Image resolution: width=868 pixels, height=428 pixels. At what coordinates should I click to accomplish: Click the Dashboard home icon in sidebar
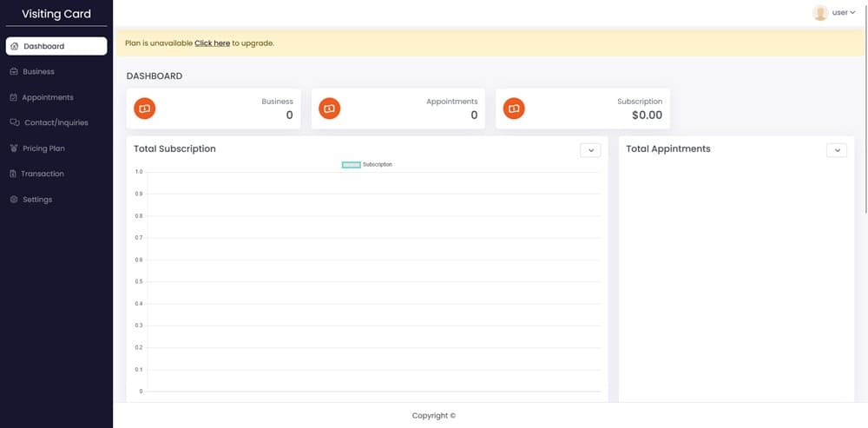click(x=14, y=46)
